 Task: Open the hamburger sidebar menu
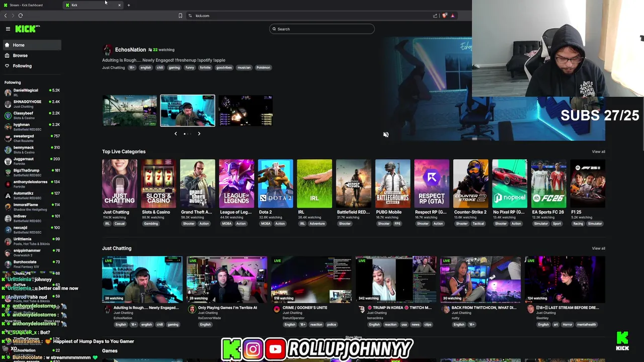[x=8, y=29]
